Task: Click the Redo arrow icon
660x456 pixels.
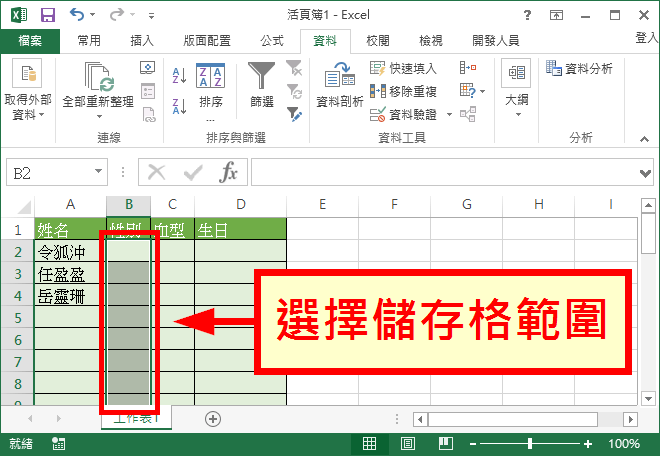Action: [x=117, y=15]
